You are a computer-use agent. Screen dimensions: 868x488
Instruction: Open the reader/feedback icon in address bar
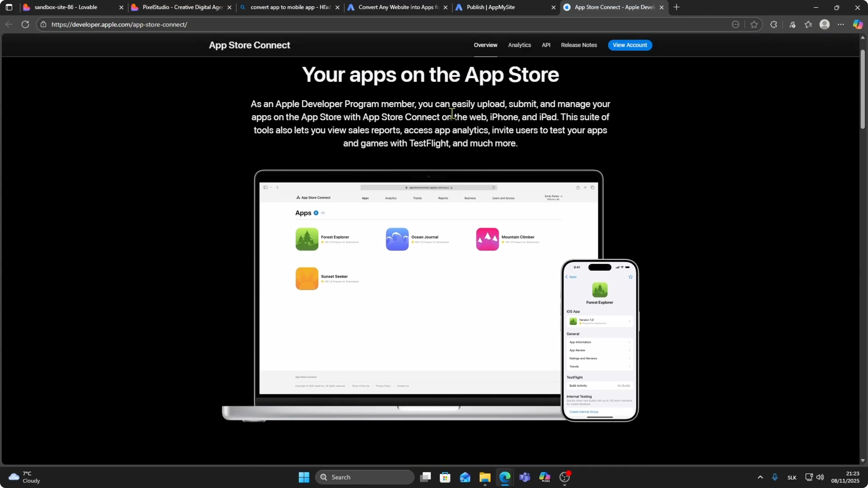[x=736, y=24]
